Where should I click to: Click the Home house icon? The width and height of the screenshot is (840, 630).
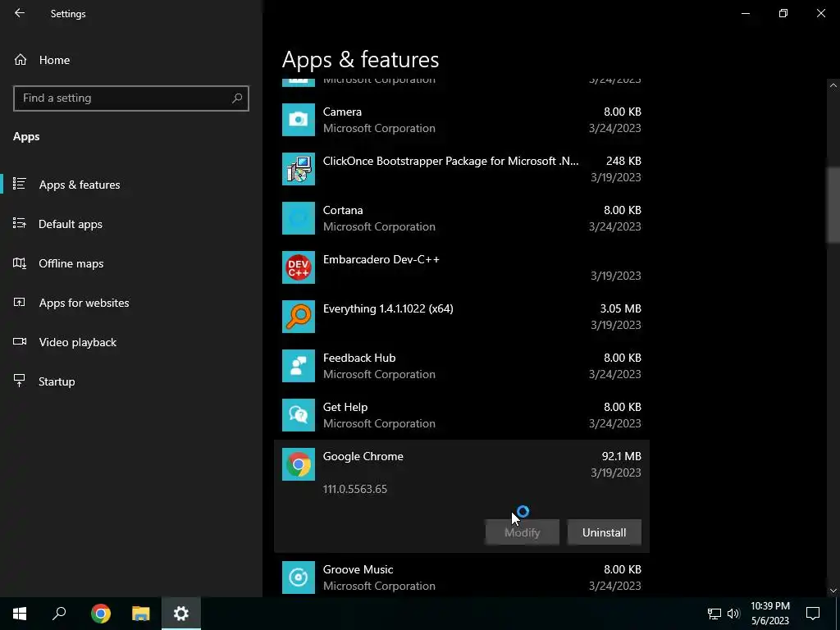[21, 59]
